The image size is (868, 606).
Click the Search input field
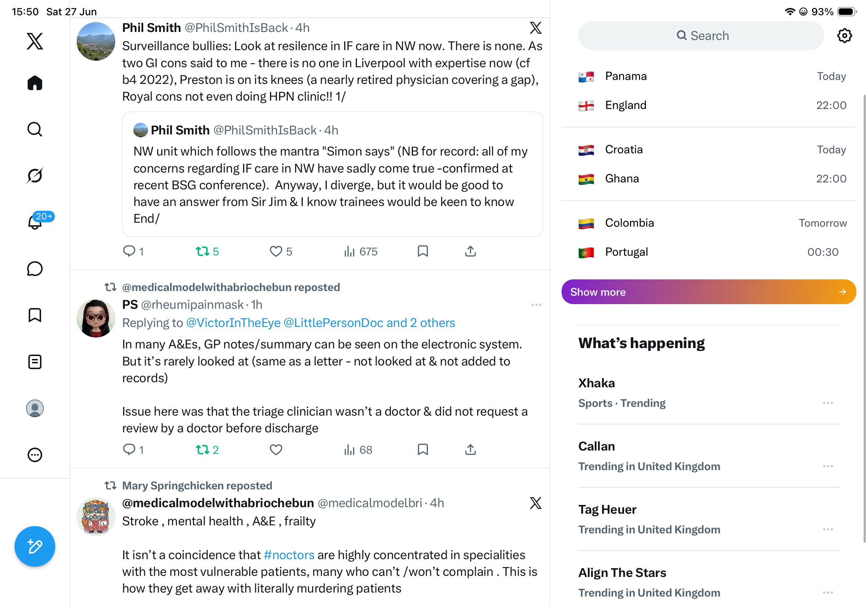coord(701,36)
